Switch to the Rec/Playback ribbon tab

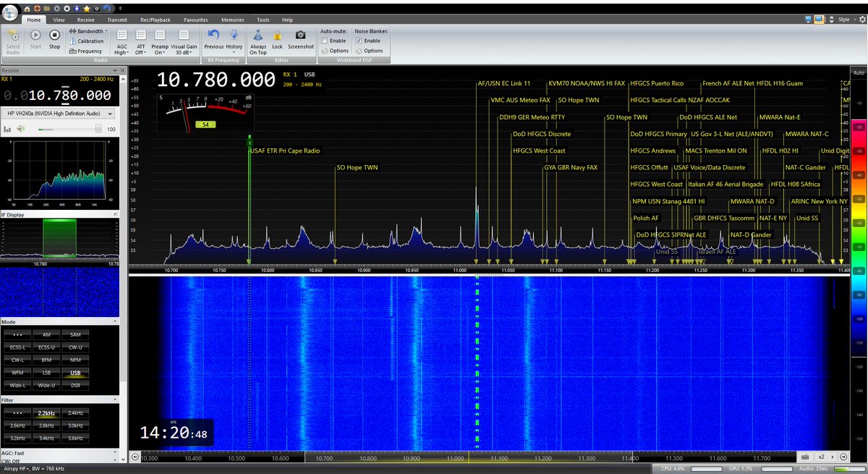coord(154,20)
